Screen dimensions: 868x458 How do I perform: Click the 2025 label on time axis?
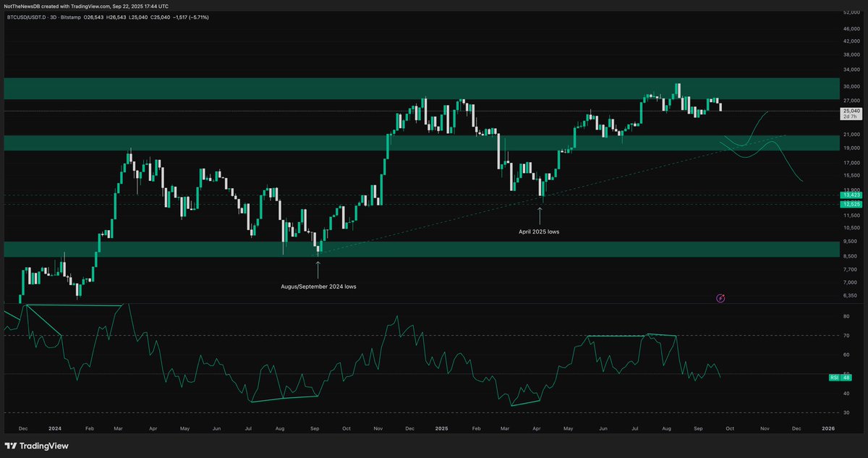click(x=443, y=428)
